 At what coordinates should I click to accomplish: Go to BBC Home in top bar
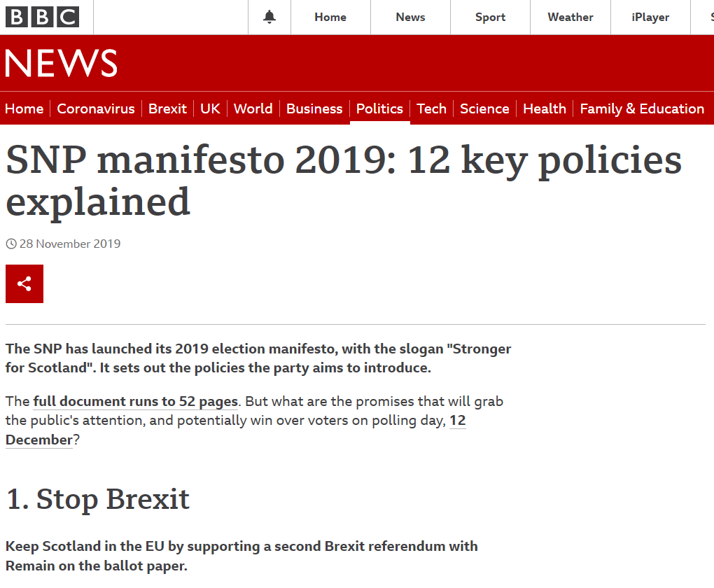point(330,17)
